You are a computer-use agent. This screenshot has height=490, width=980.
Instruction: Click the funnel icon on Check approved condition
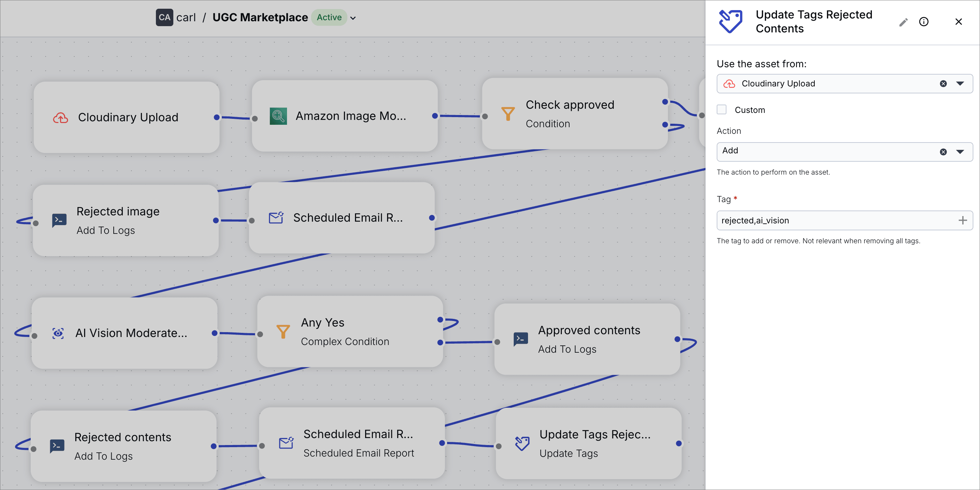pyautogui.click(x=507, y=113)
